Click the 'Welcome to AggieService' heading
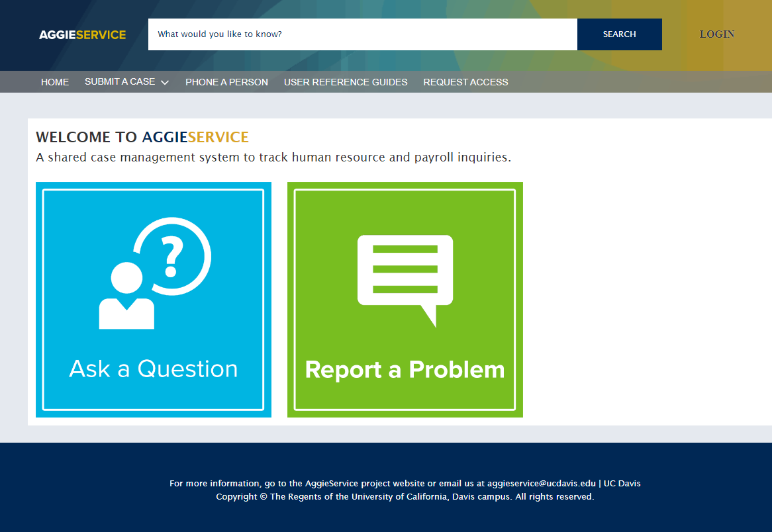This screenshot has width=772, height=532. (142, 137)
